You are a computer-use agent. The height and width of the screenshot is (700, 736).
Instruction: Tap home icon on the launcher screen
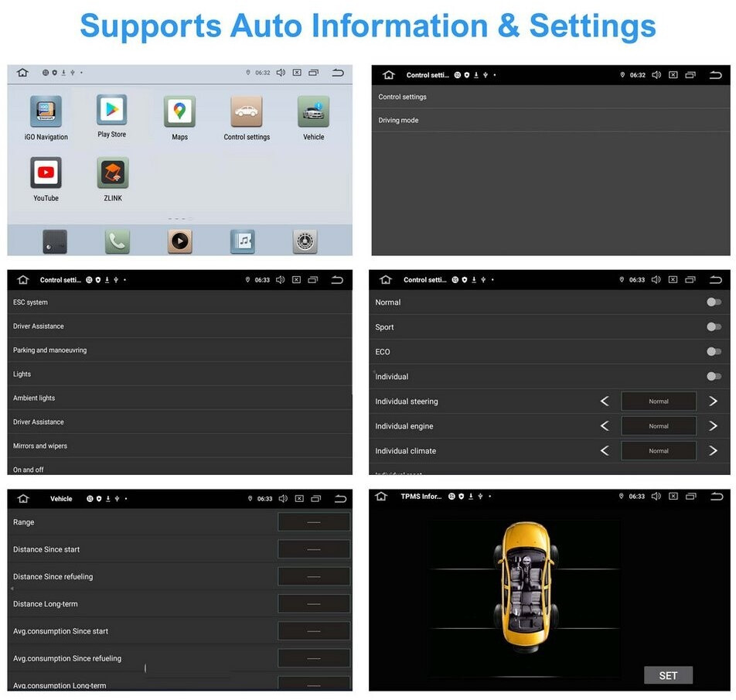(x=22, y=72)
